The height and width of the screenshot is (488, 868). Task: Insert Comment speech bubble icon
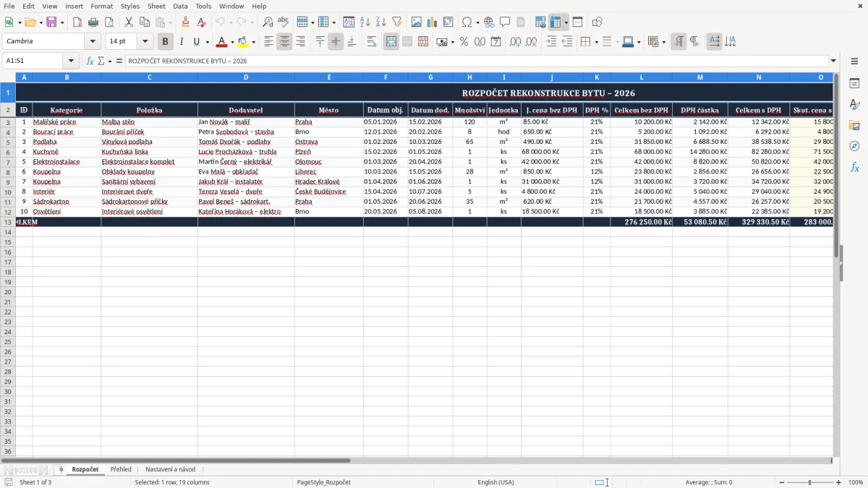click(505, 22)
